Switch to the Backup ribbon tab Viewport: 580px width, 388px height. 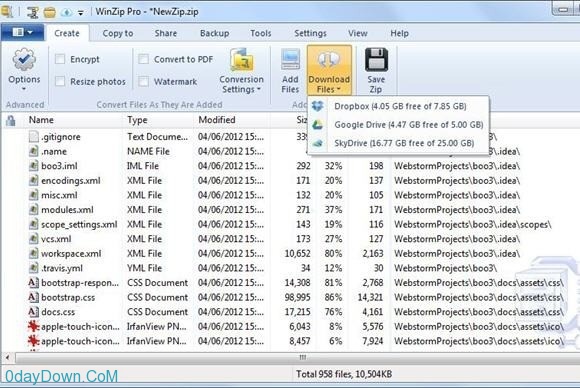[x=215, y=33]
